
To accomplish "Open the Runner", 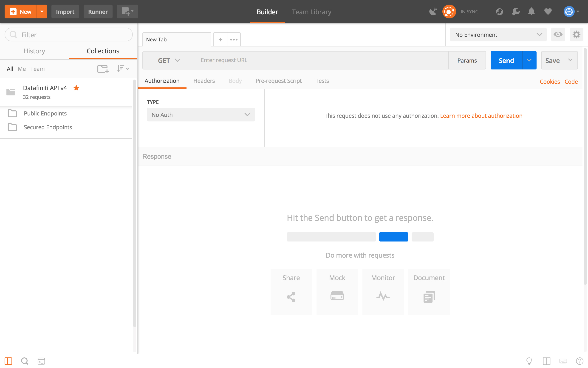I will pyautogui.click(x=98, y=11).
